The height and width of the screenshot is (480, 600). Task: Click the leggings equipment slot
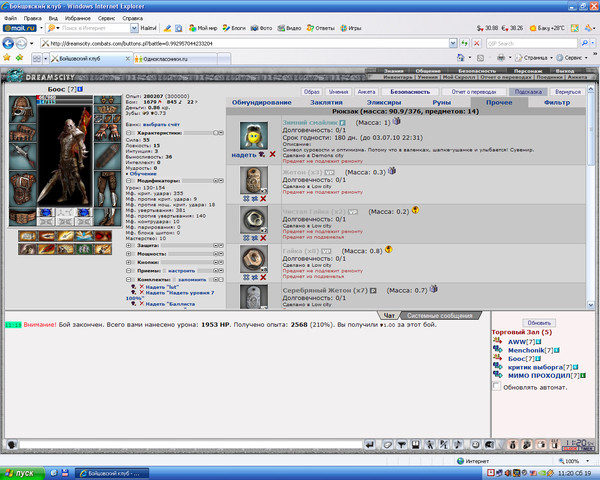(x=108, y=189)
